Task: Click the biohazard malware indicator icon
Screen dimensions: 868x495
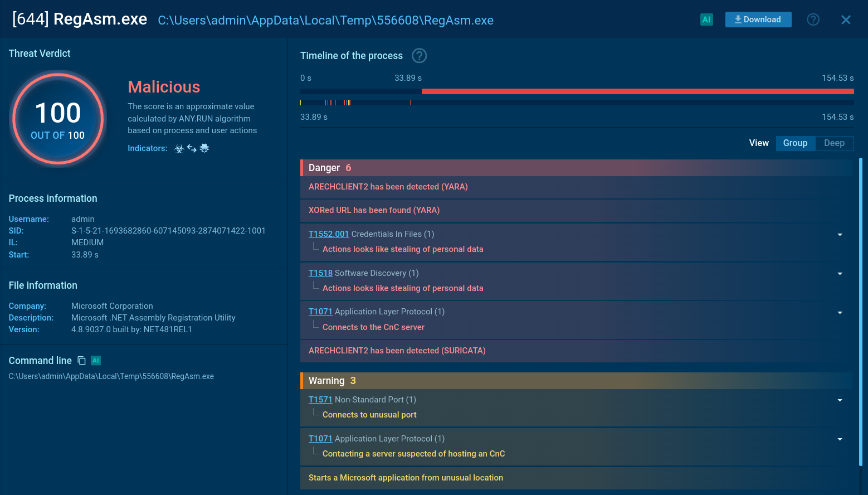Action: click(179, 148)
